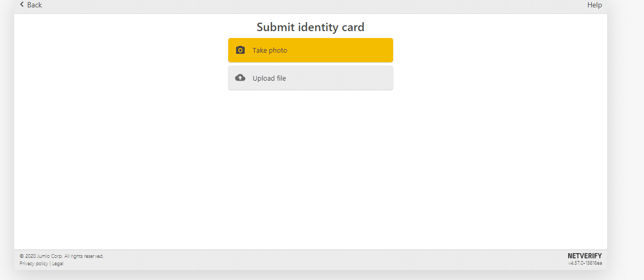The image size is (644, 280).
Task: Go back using the Back text link
Action: pos(34,5)
